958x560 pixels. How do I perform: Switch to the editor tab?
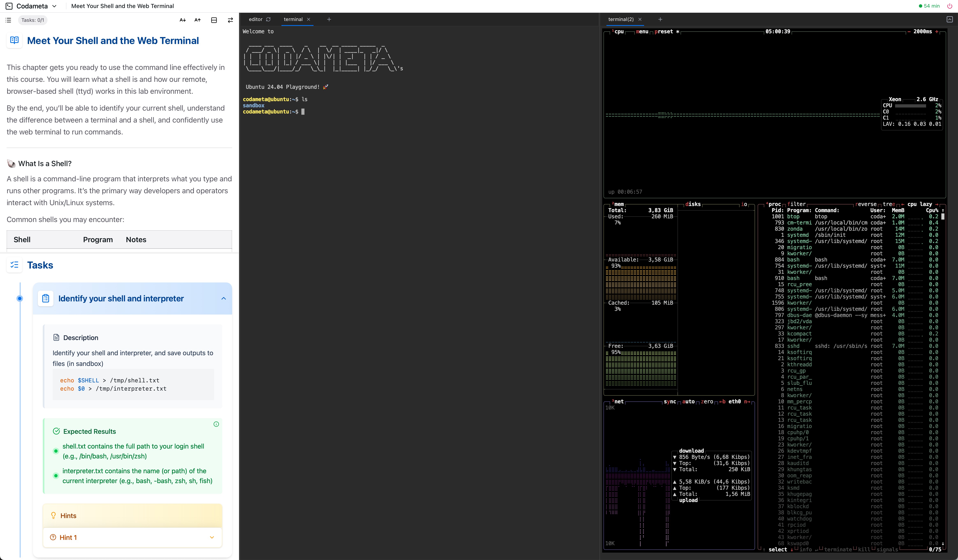click(256, 19)
